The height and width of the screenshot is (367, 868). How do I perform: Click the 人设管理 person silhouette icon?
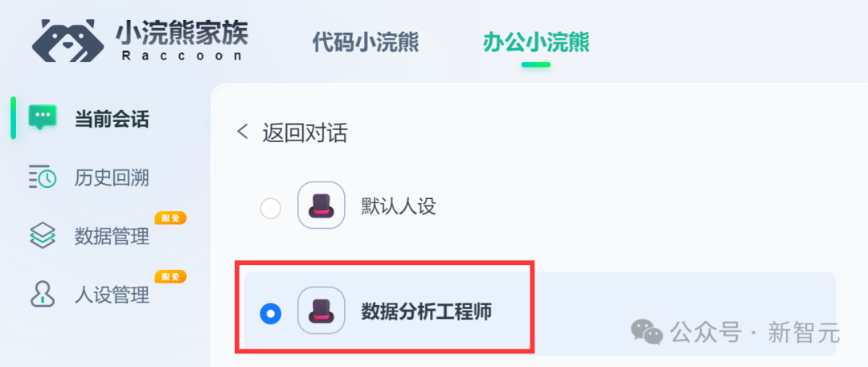point(42,295)
